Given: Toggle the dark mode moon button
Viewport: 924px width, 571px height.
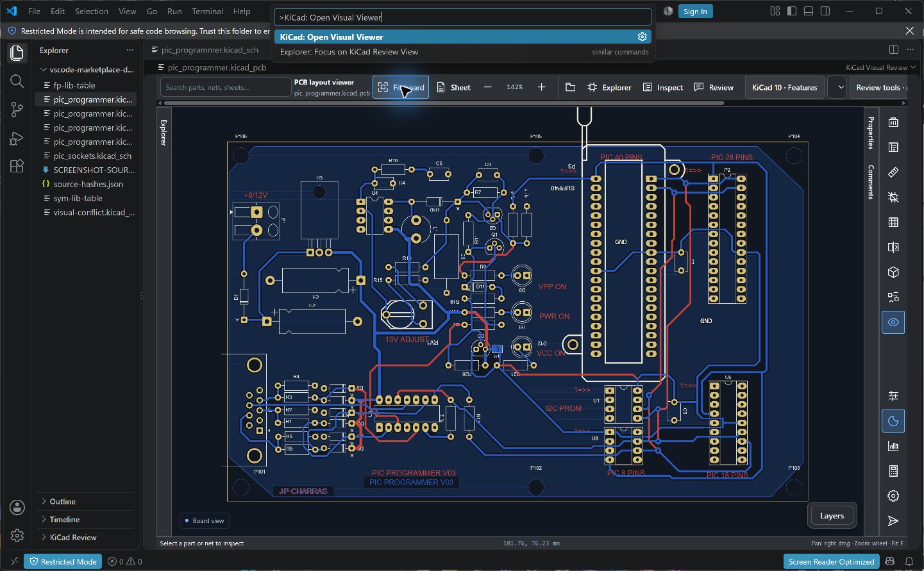Looking at the screenshot, I should pyautogui.click(x=893, y=421).
